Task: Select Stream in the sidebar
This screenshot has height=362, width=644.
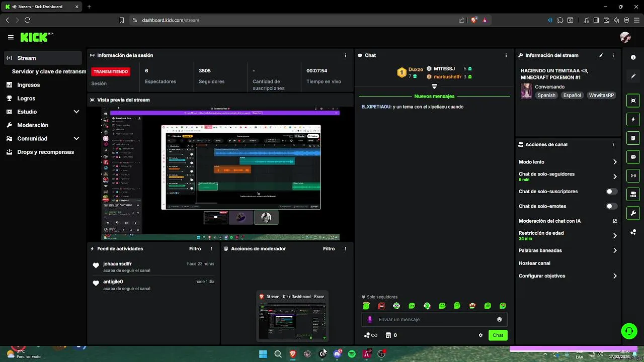Action: point(43,58)
